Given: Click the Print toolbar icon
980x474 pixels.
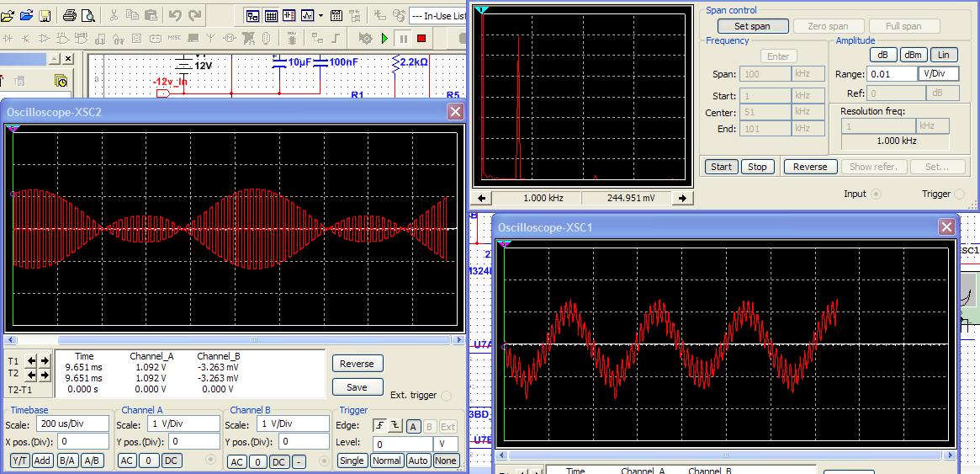Looking at the screenshot, I should pyautogui.click(x=70, y=16).
